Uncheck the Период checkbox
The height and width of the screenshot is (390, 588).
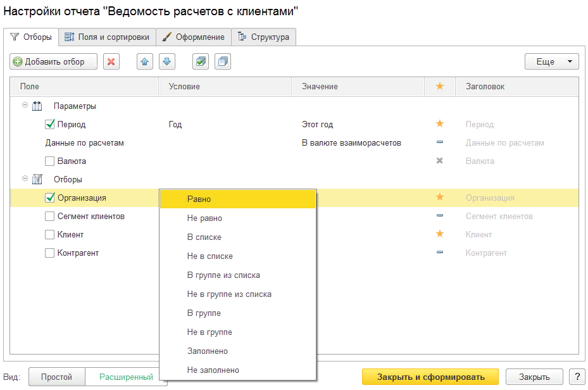tap(51, 125)
